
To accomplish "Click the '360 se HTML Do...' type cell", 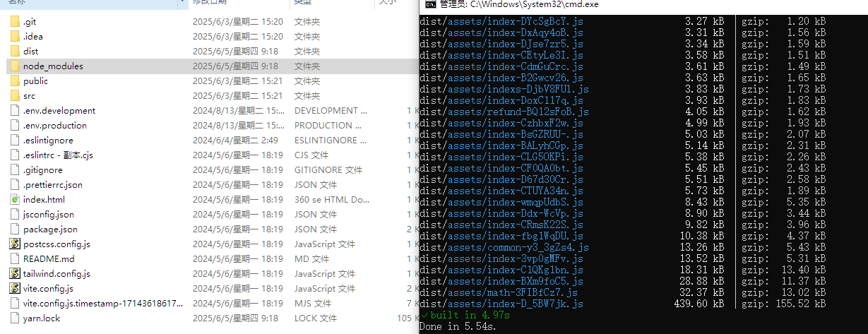I will [x=332, y=200].
